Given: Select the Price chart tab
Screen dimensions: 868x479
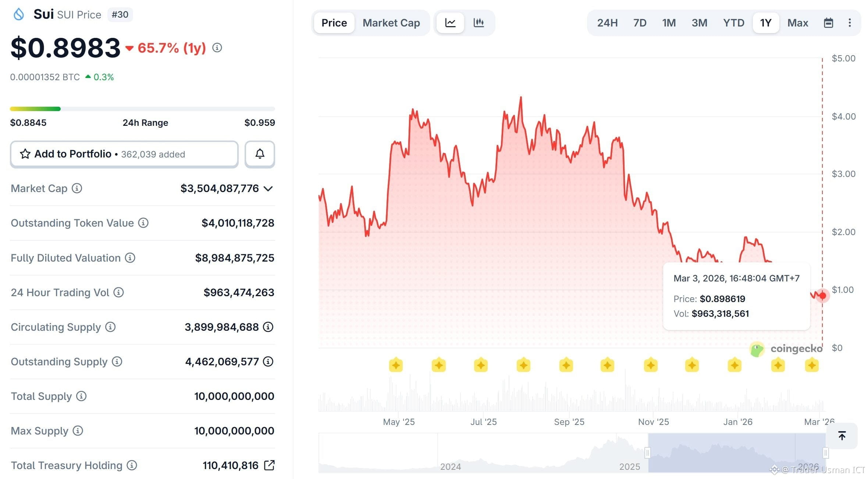Looking at the screenshot, I should click(334, 23).
